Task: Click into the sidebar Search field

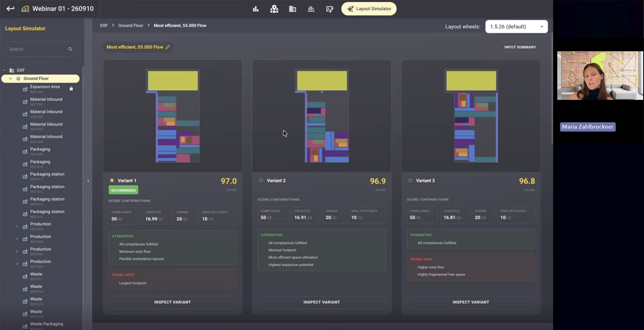Action: [41, 49]
